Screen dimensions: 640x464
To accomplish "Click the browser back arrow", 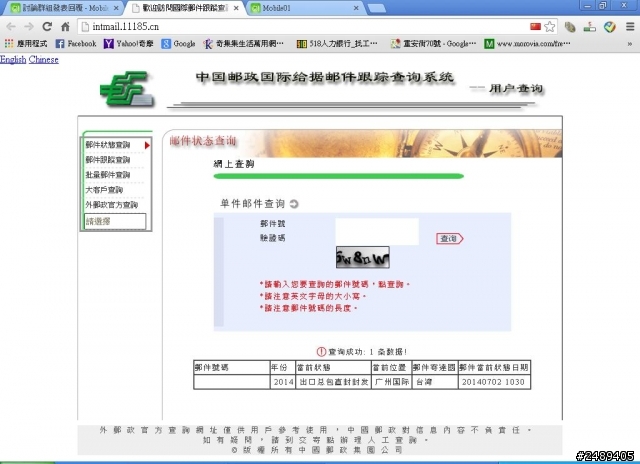I will click(x=11, y=27).
